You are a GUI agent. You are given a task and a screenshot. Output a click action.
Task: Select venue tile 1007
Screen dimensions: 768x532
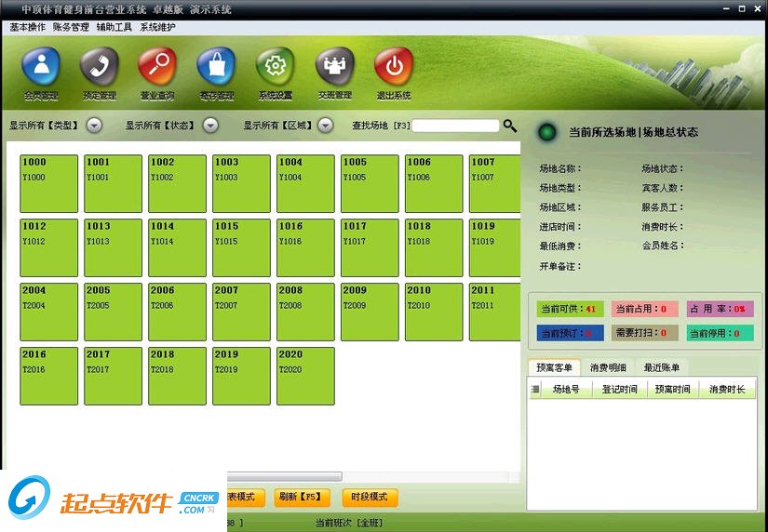[494, 183]
